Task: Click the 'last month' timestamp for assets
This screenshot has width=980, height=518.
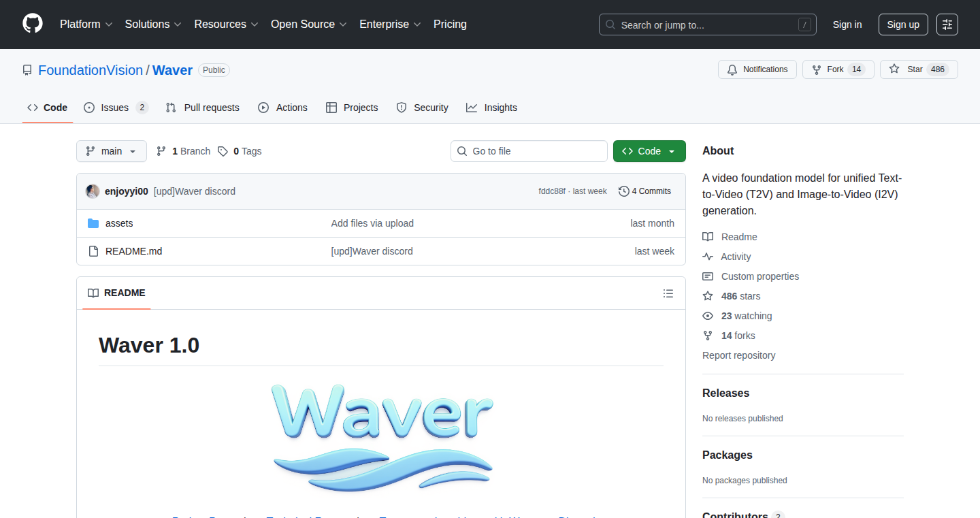Action: point(652,223)
